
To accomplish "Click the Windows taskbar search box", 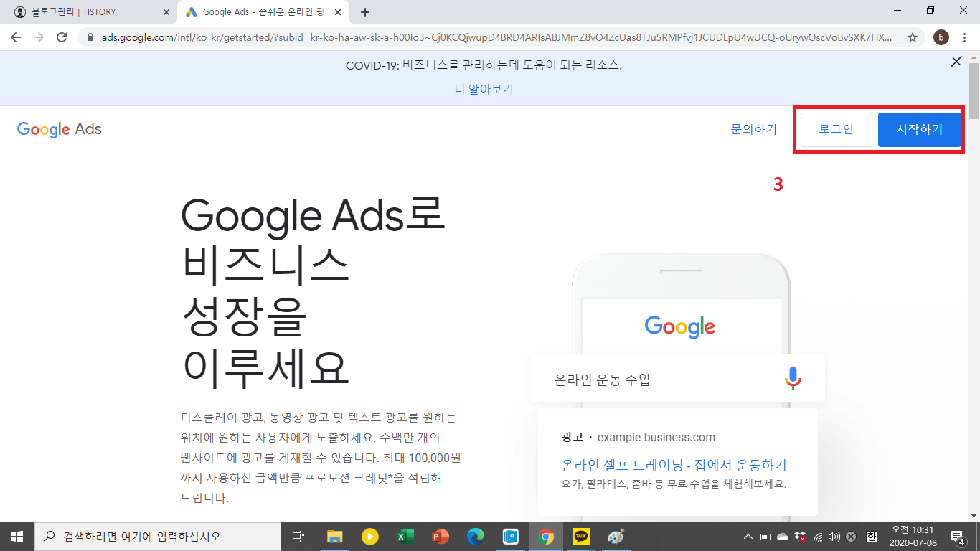I will pos(158,537).
